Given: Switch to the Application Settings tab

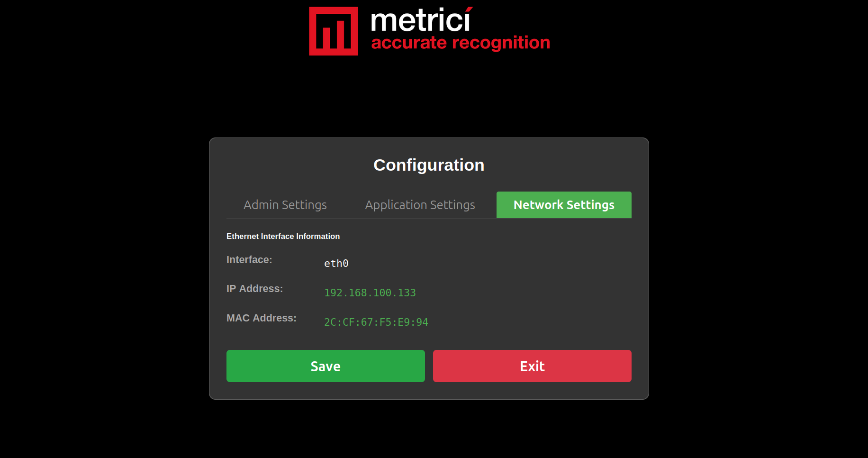Looking at the screenshot, I should pos(420,205).
